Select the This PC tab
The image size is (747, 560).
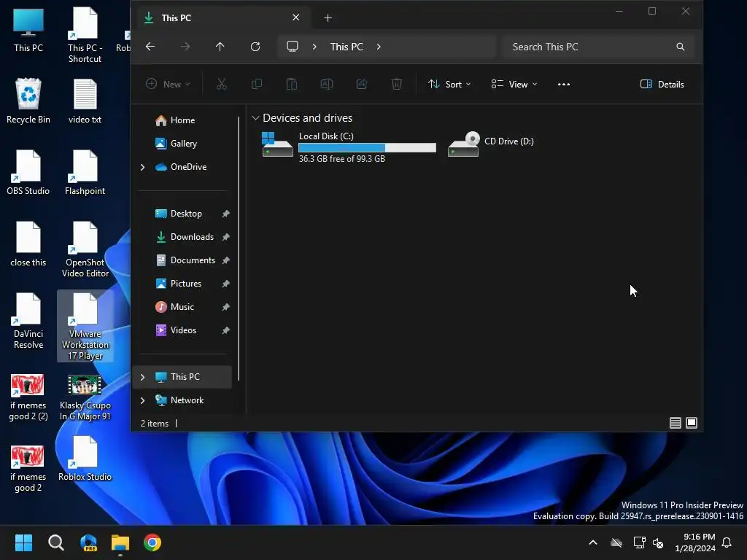[222, 18]
